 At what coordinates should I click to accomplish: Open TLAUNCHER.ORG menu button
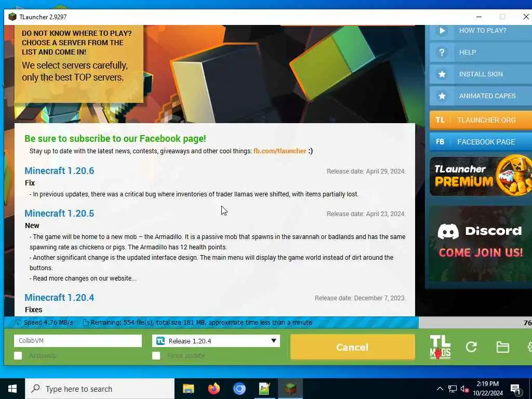click(x=481, y=120)
